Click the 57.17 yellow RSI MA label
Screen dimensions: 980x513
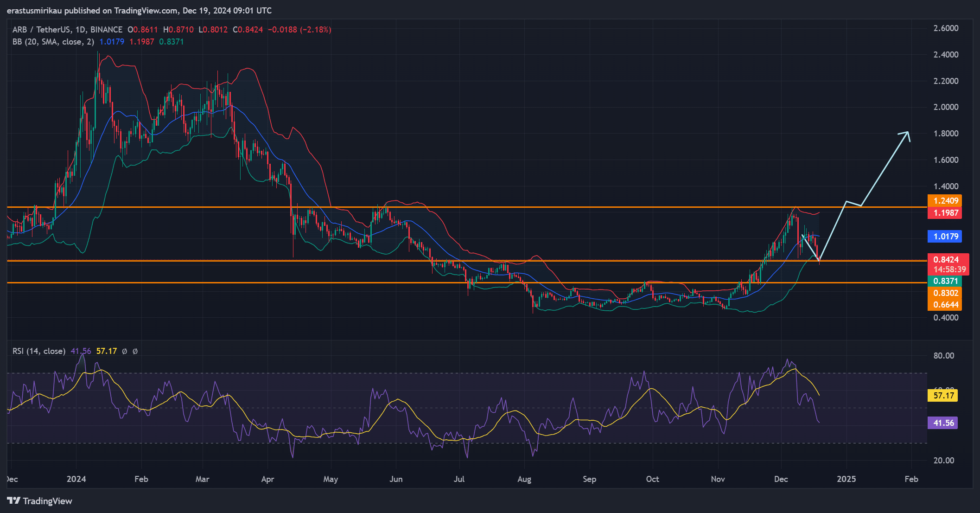pos(943,396)
